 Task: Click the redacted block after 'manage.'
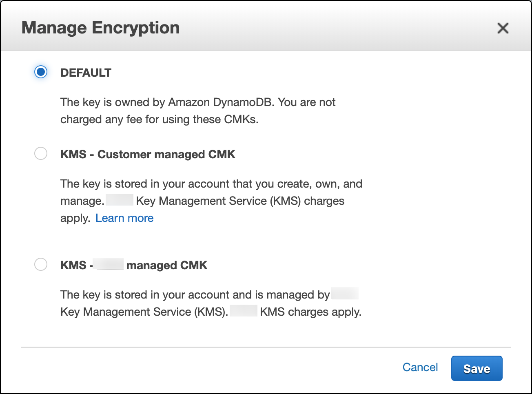click(120, 200)
